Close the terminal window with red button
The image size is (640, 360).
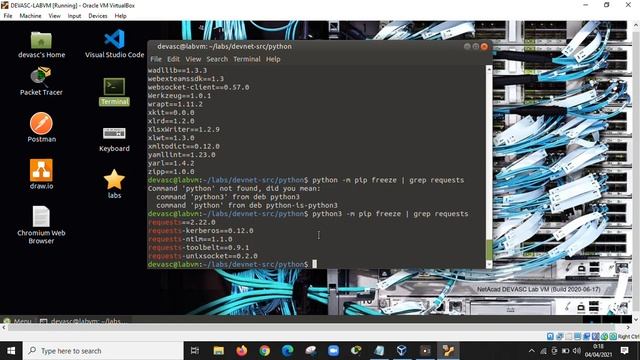coord(484,47)
